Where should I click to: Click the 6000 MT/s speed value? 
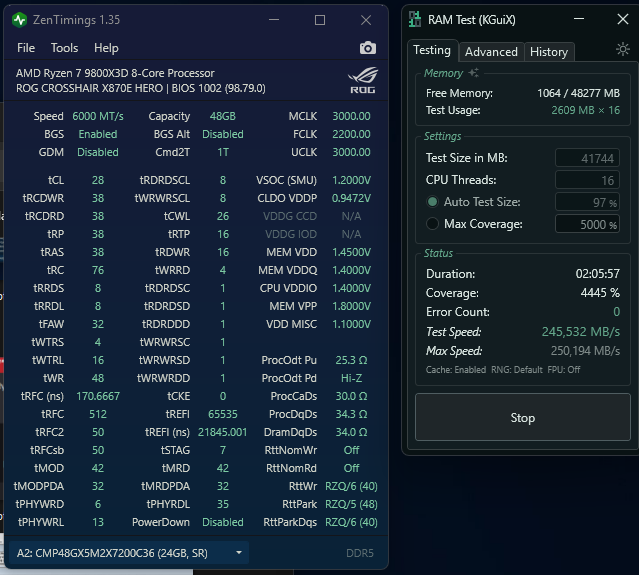(x=98, y=116)
